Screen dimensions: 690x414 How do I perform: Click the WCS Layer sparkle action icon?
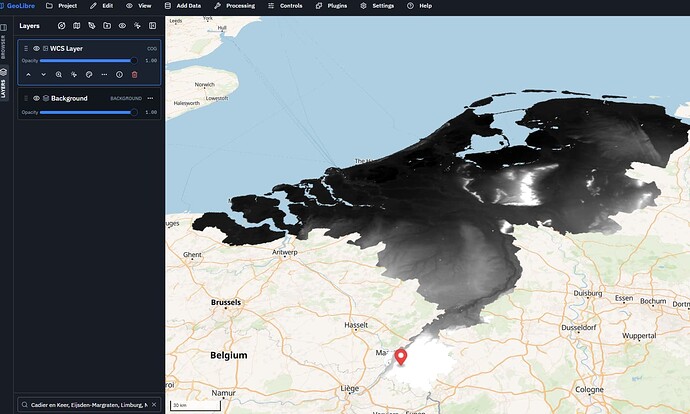[74, 75]
